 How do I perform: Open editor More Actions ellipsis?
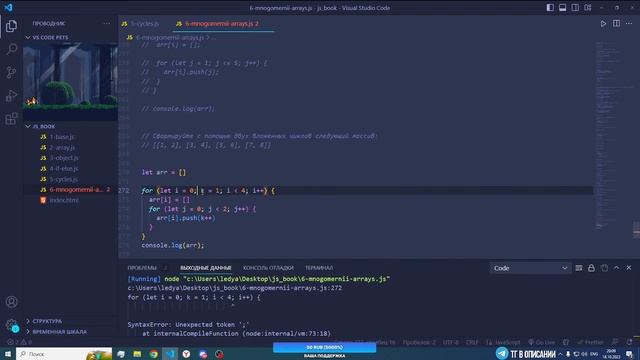629,24
